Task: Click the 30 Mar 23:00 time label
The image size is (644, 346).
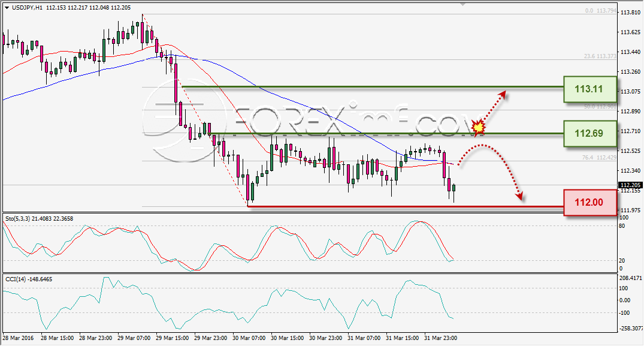Action: point(325,338)
